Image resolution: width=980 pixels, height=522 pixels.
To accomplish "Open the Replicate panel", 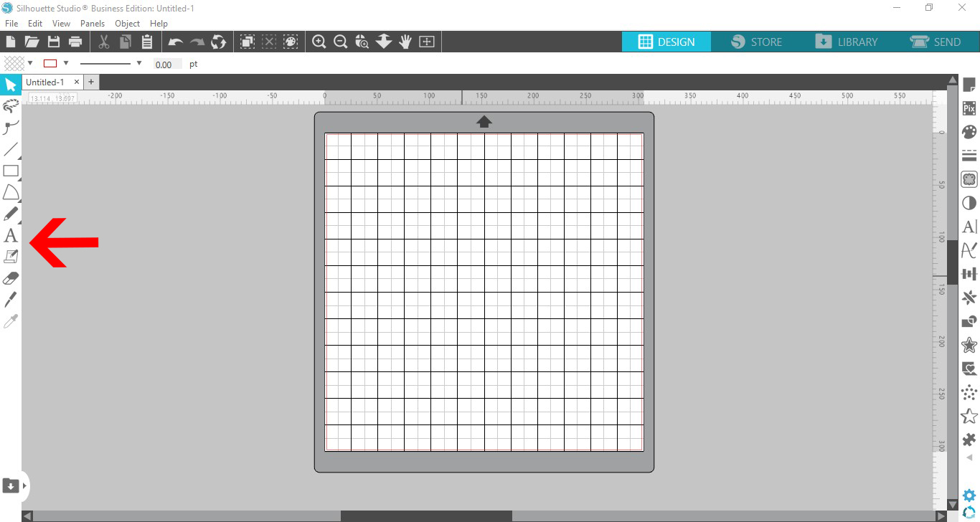I will (x=969, y=298).
